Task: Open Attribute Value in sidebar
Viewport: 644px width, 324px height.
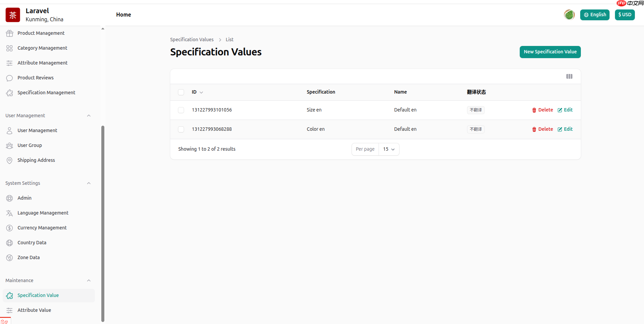Action: [x=34, y=310]
